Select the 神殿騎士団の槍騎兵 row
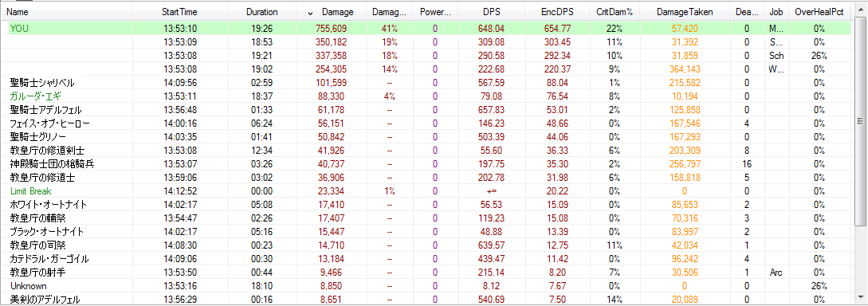Viewport: 868px width, 306px height. pos(426,164)
